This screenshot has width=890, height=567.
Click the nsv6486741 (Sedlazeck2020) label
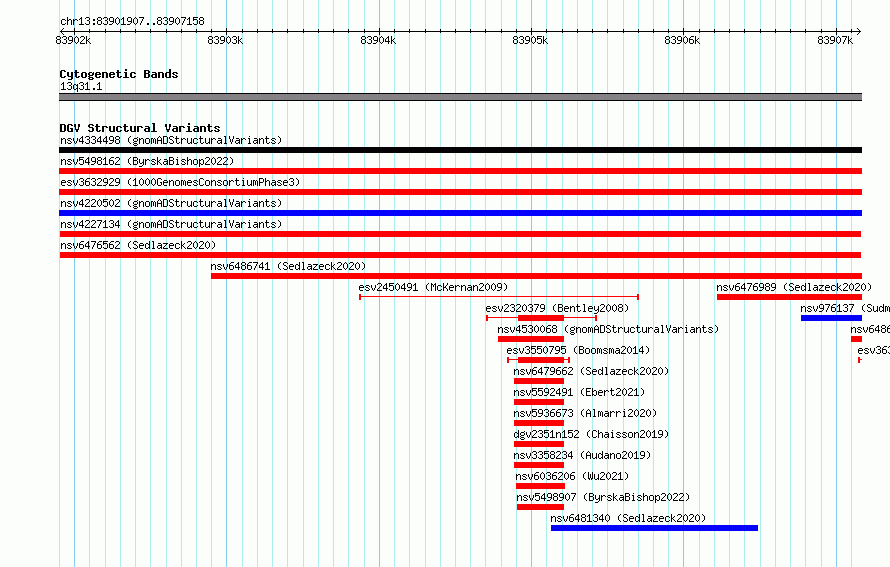coord(288,266)
